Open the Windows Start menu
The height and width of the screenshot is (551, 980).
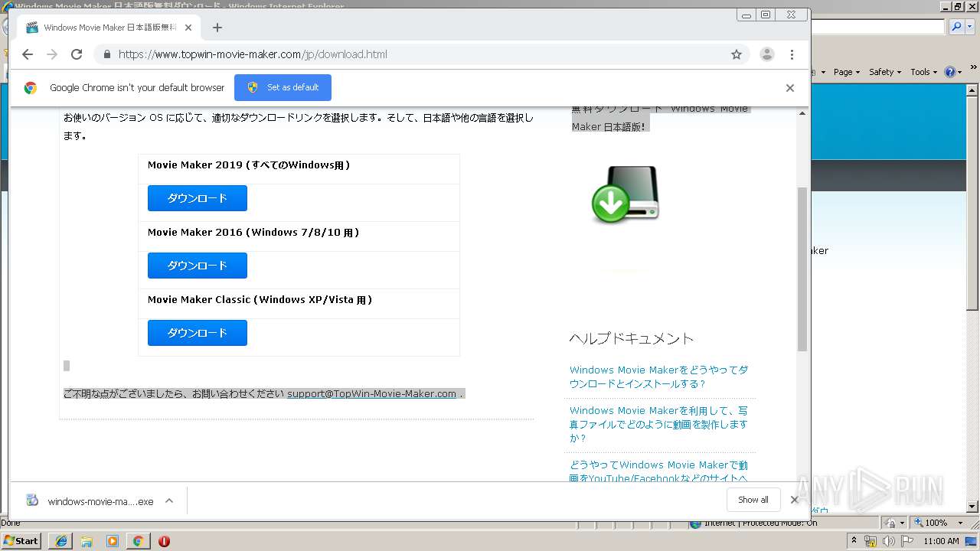coord(21,540)
